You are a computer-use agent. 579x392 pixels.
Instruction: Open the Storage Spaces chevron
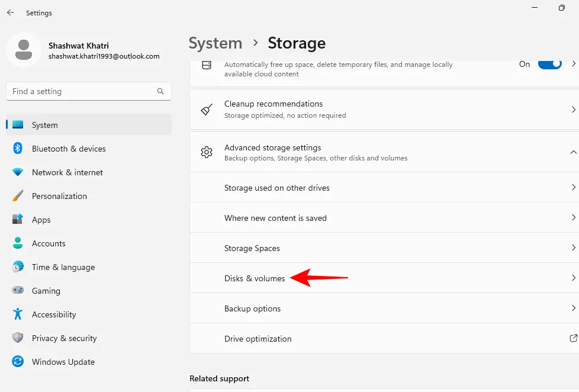[574, 248]
